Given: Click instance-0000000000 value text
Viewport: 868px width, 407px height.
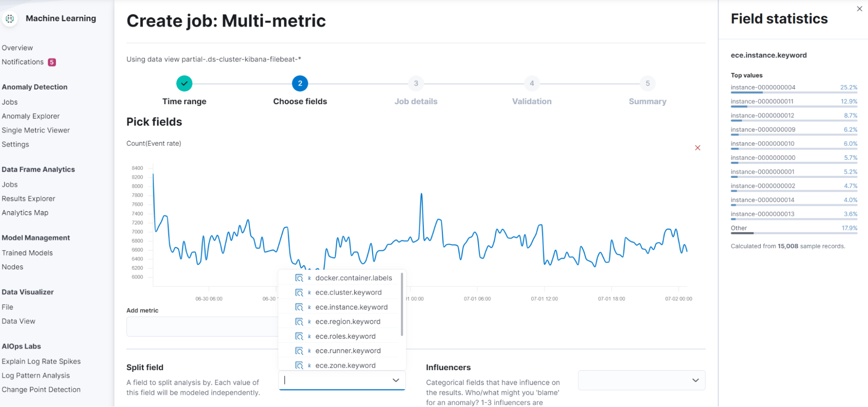Looking at the screenshot, I should [763, 158].
